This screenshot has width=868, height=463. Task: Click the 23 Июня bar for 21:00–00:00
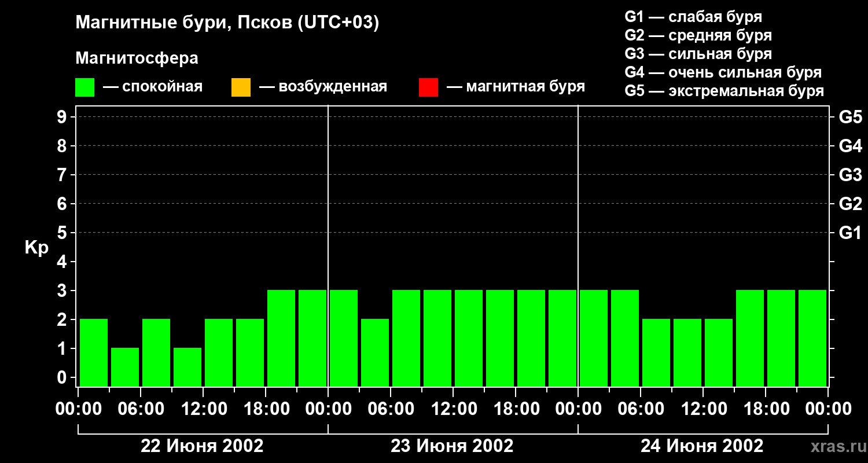point(562,338)
